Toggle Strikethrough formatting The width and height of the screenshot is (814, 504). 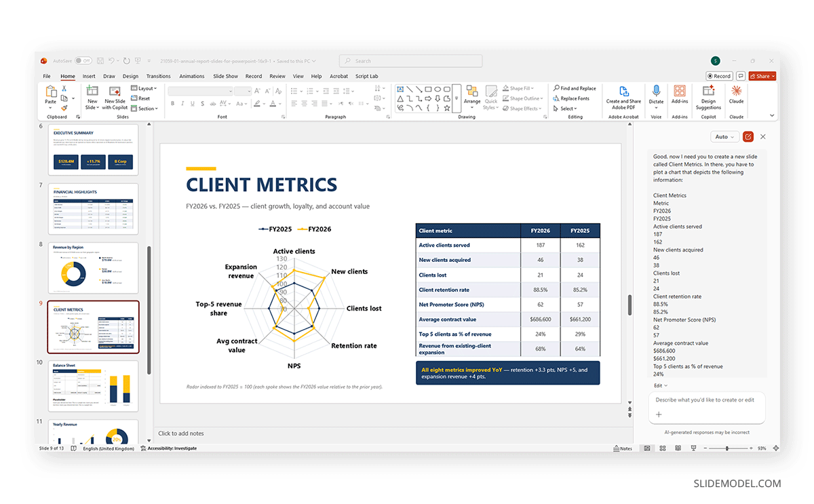[x=212, y=104]
